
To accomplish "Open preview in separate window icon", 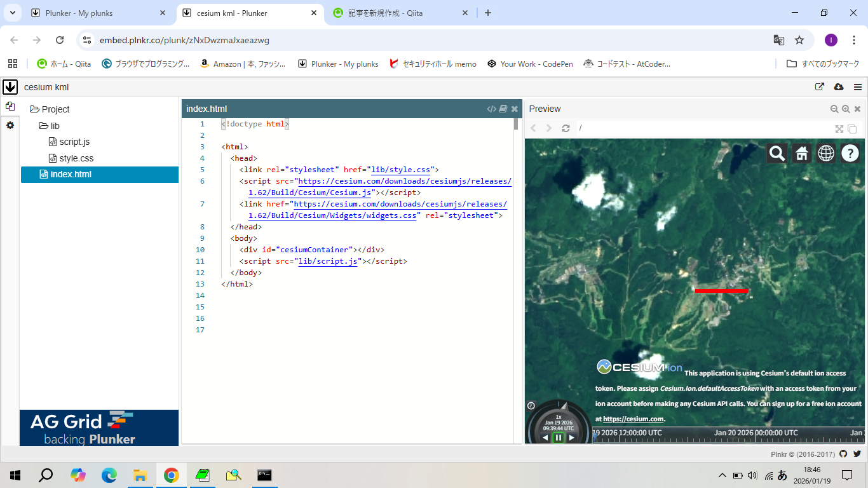I will tap(852, 128).
